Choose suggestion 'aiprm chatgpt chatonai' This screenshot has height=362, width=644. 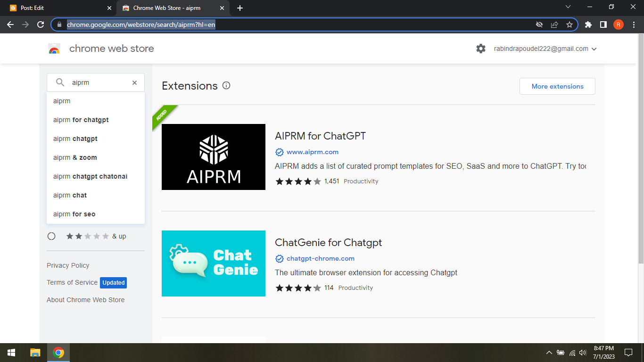point(96,176)
